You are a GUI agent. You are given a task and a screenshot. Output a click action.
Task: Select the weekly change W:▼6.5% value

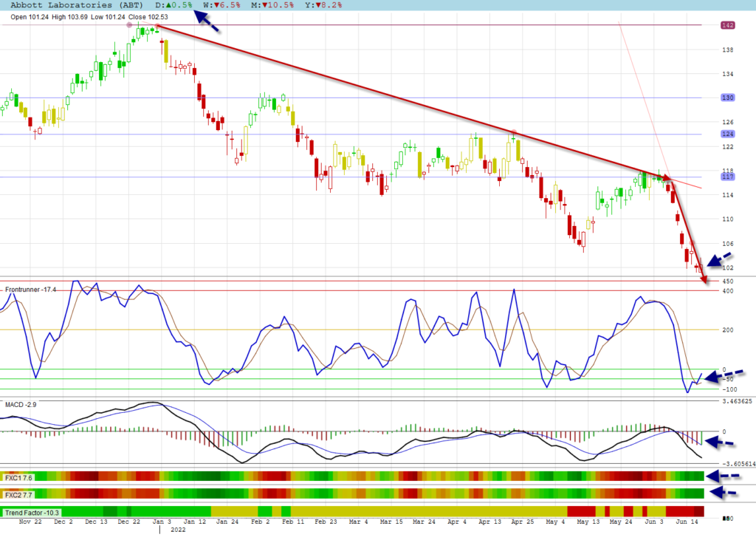pyautogui.click(x=221, y=5)
